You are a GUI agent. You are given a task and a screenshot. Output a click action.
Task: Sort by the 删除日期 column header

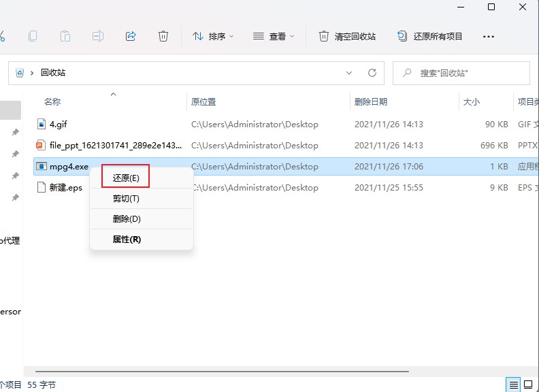pyautogui.click(x=370, y=102)
